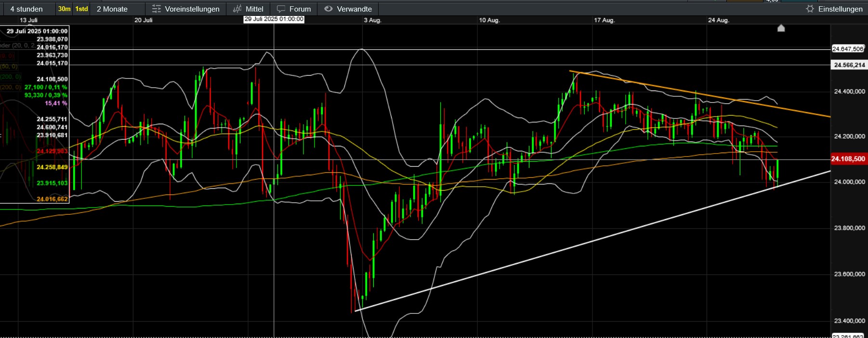This screenshot has width=868, height=338.
Task: Click the yellow 24.258,849 indicator value
Action: [52, 167]
